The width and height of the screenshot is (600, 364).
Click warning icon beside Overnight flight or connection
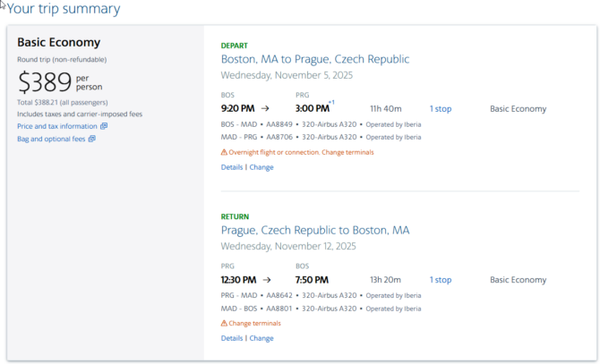coord(224,152)
